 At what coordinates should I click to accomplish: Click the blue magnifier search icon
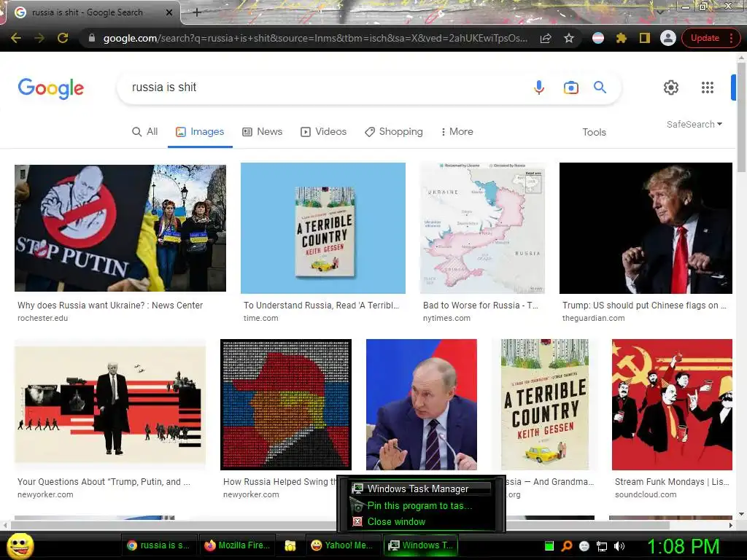(600, 87)
